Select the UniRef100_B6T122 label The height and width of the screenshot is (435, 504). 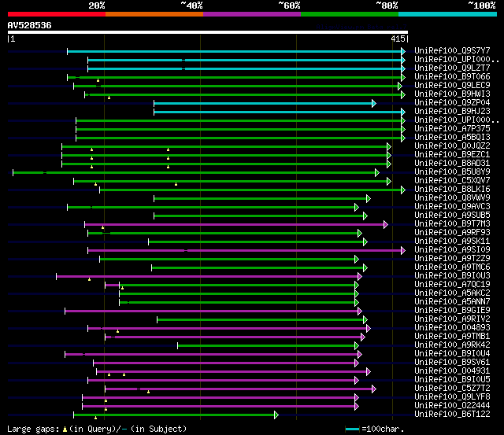tap(452, 415)
